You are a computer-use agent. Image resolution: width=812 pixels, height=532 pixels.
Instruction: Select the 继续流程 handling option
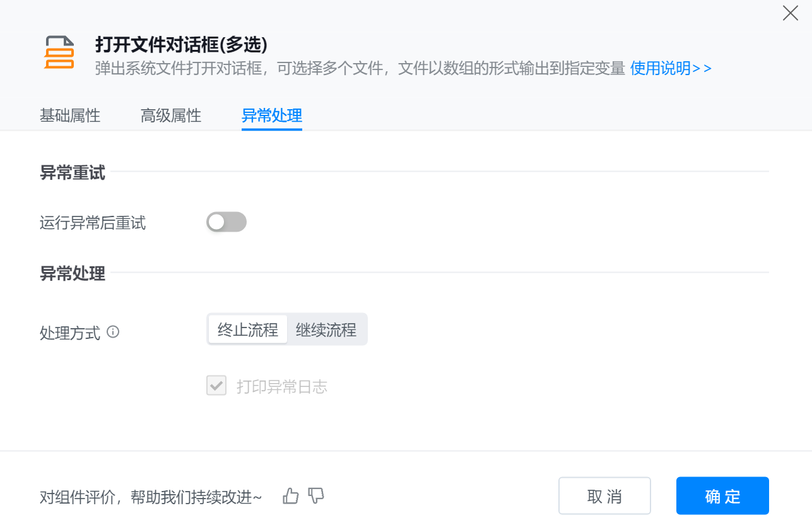[326, 329]
